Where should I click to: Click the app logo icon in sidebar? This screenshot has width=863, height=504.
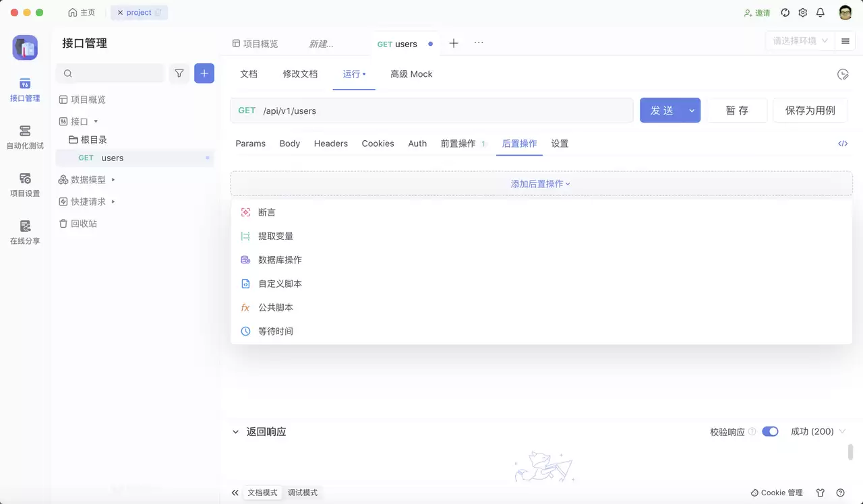click(x=25, y=48)
